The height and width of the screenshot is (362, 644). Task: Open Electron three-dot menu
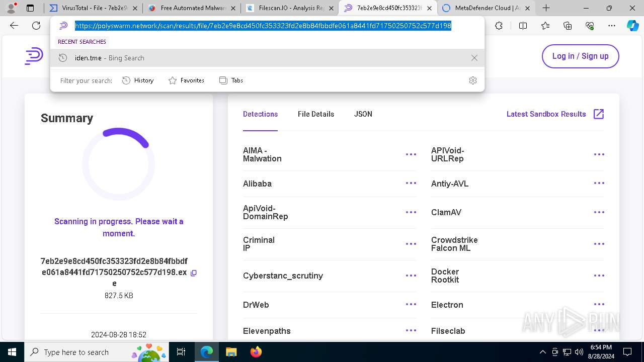[599, 305]
